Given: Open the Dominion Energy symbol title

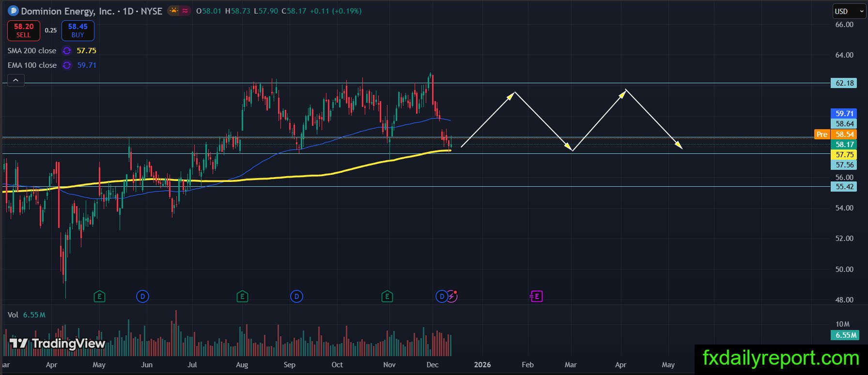Looking at the screenshot, I should (x=92, y=11).
